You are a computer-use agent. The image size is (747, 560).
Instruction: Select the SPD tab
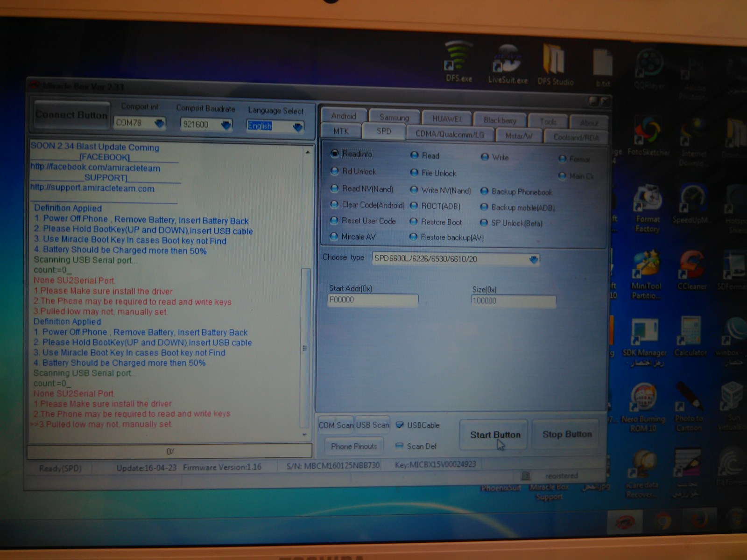pos(384,132)
